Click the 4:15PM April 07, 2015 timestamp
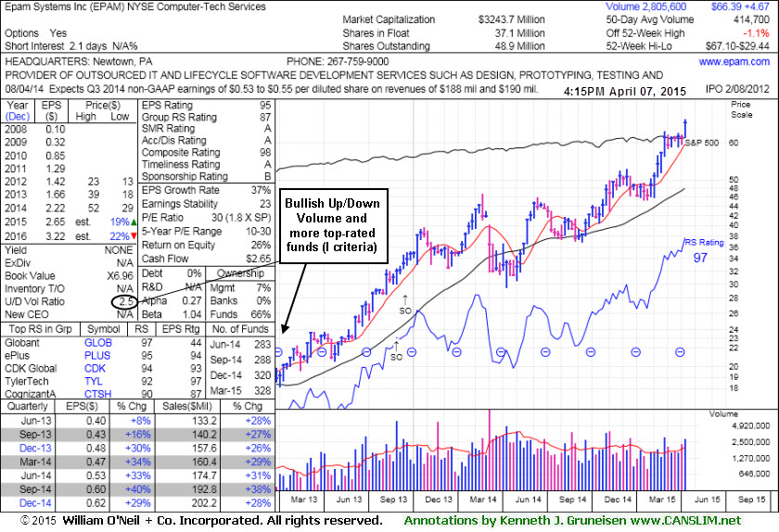Screen dimensions: 779x532 (625, 92)
